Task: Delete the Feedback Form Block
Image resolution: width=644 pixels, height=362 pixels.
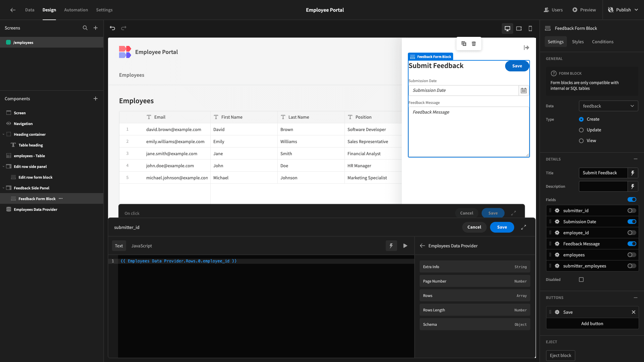Action: coord(474,44)
